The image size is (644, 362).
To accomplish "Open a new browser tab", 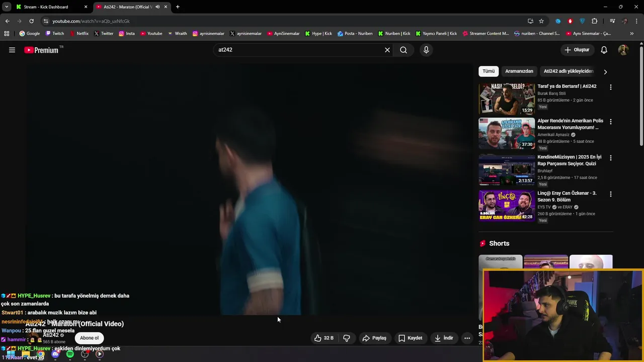I will 178,7.
